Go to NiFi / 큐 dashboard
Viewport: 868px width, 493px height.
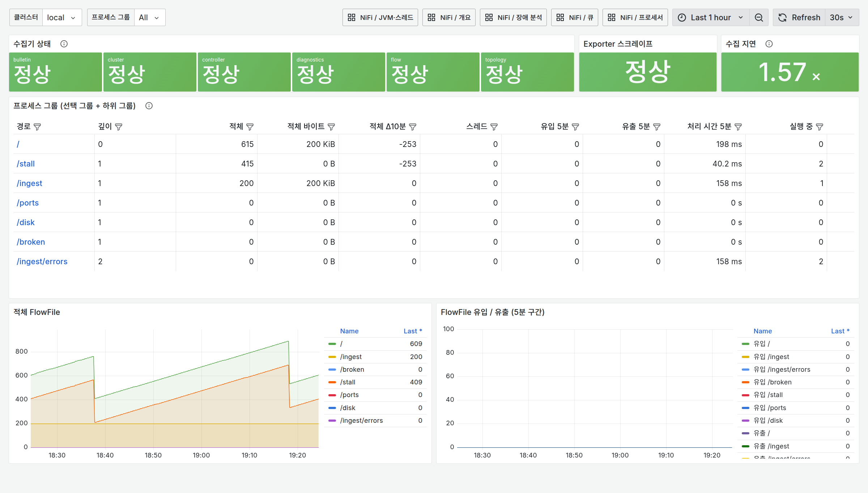tap(575, 17)
